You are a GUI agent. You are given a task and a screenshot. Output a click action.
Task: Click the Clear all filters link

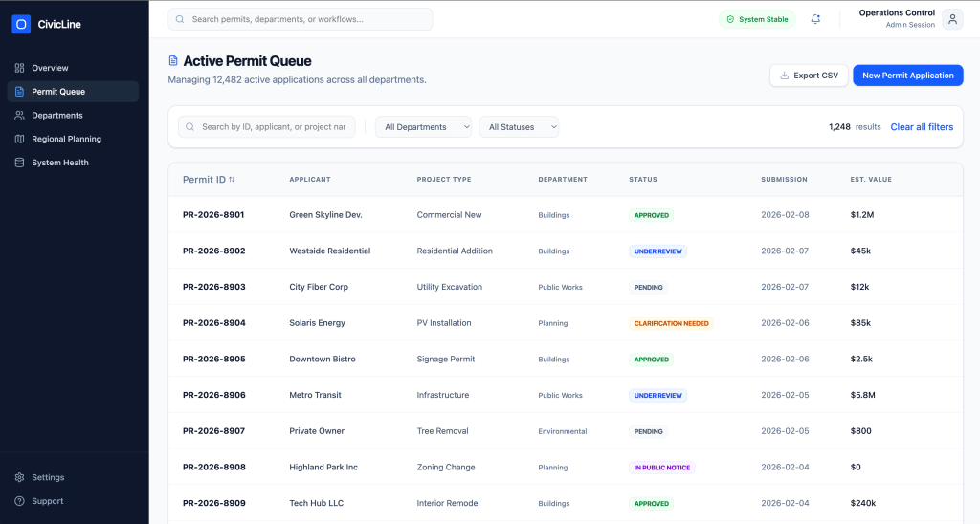pos(922,127)
